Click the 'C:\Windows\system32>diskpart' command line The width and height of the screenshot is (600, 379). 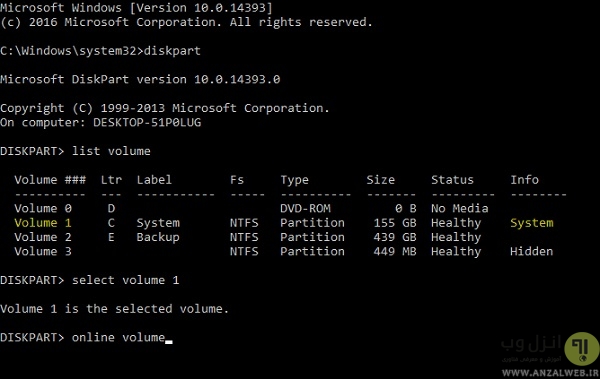point(100,51)
